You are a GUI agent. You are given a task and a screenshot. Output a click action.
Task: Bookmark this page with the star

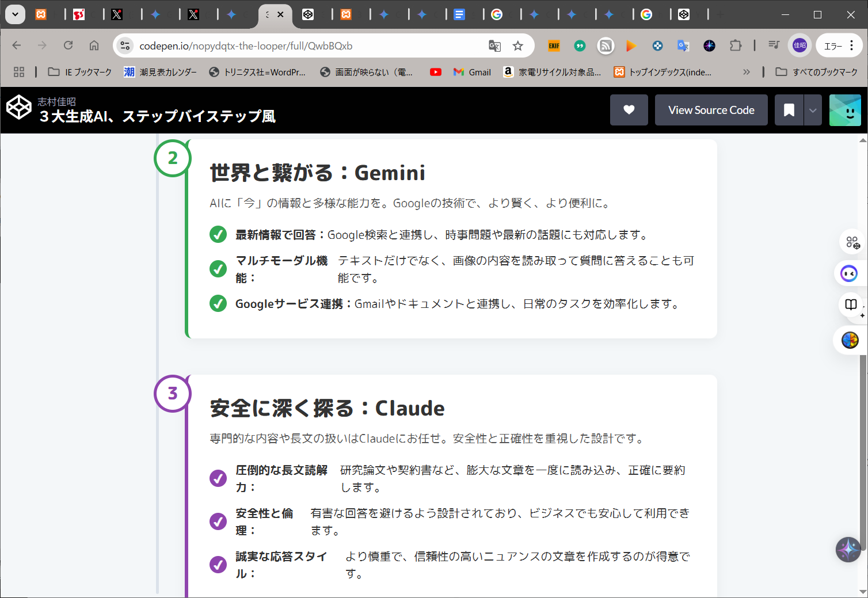[518, 46]
